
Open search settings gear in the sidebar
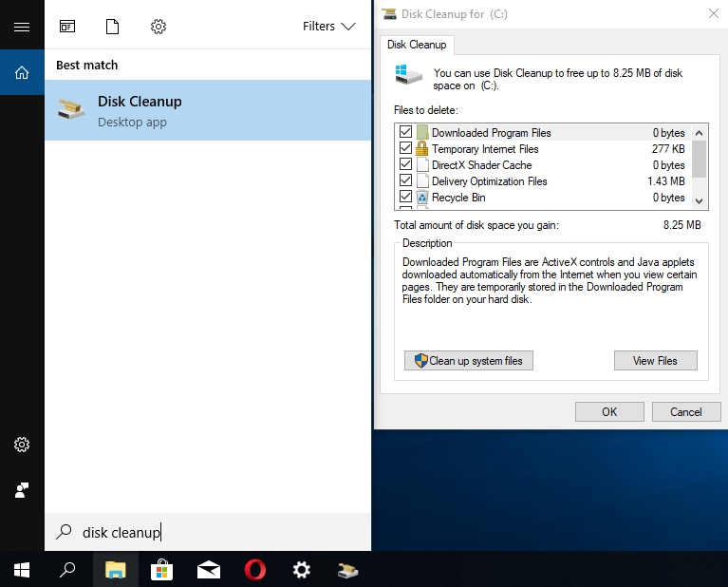pyautogui.click(x=22, y=445)
